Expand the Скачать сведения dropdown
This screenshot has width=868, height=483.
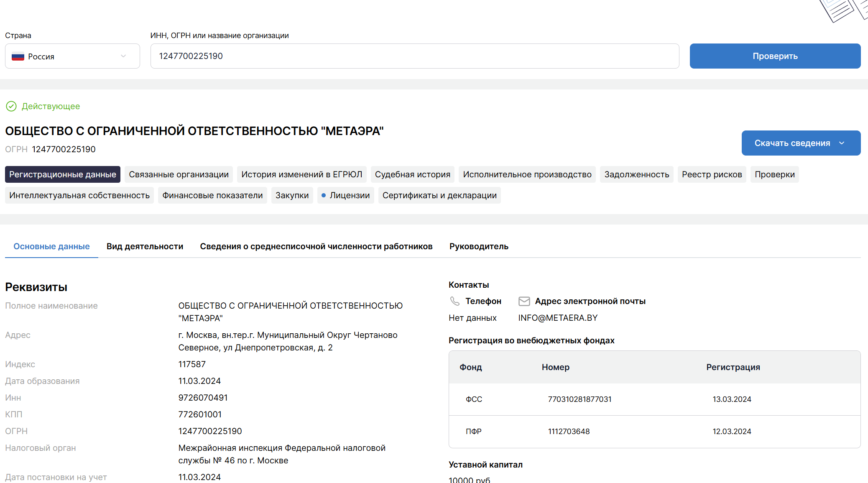point(801,143)
